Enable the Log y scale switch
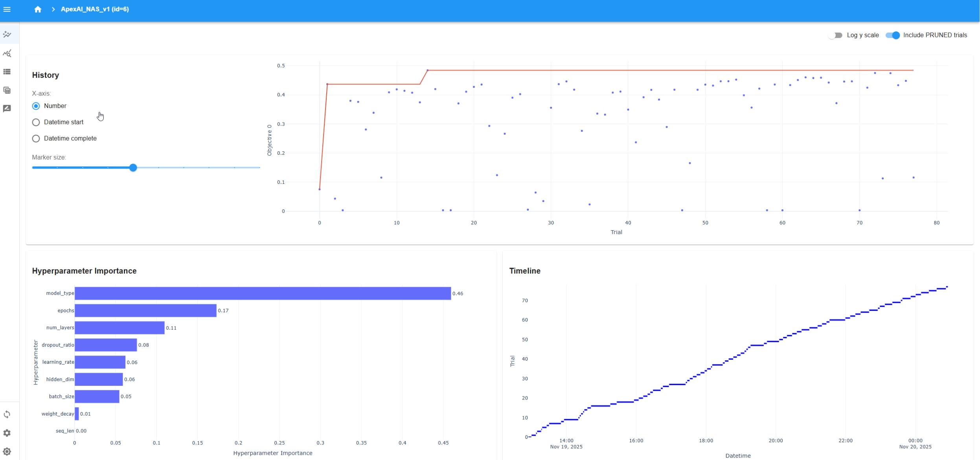980x460 pixels. [x=835, y=35]
